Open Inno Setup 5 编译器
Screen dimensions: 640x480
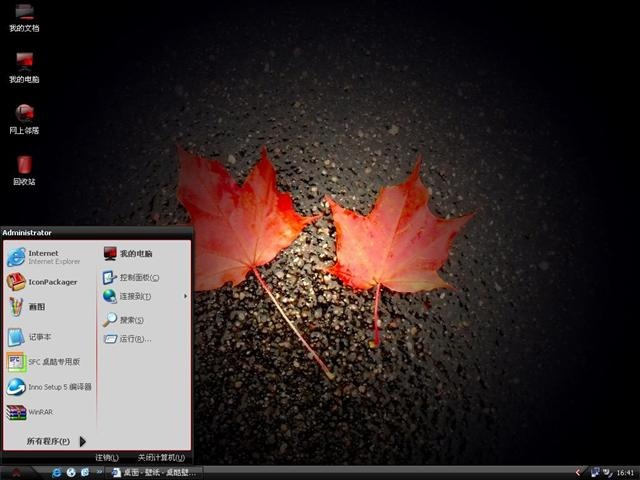(x=50, y=387)
